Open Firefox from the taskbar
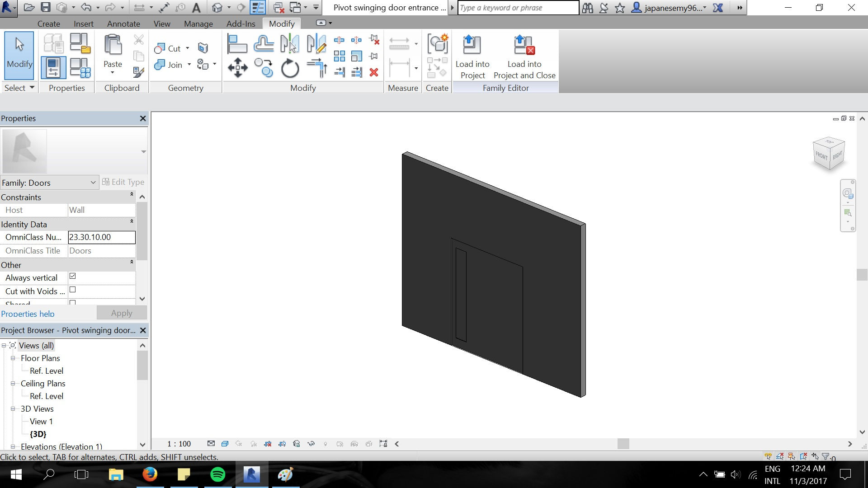The height and width of the screenshot is (488, 868). (x=150, y=474)
